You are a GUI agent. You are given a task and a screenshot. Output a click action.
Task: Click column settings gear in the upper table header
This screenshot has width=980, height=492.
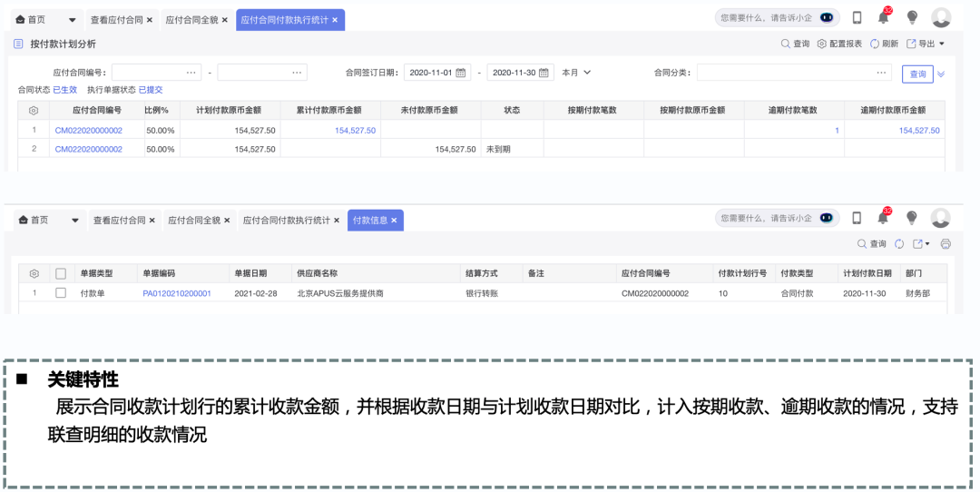pos(34,110)
